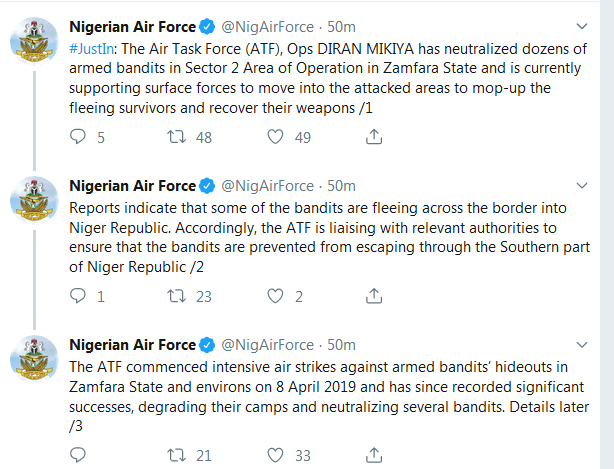Like the tweet with 33 likes
The image size is (614, 469).
(x=275, y=455)
